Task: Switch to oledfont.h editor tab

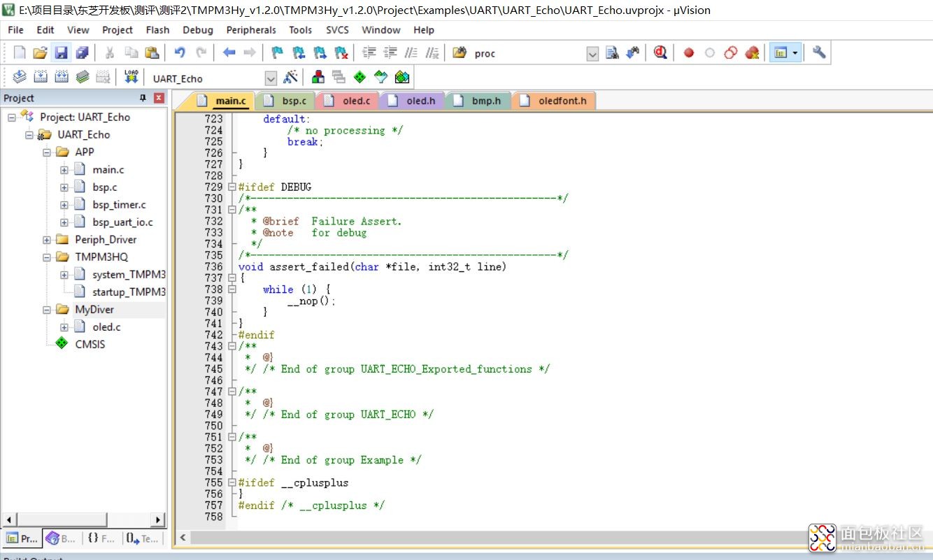Action: [x=555, y=101]
